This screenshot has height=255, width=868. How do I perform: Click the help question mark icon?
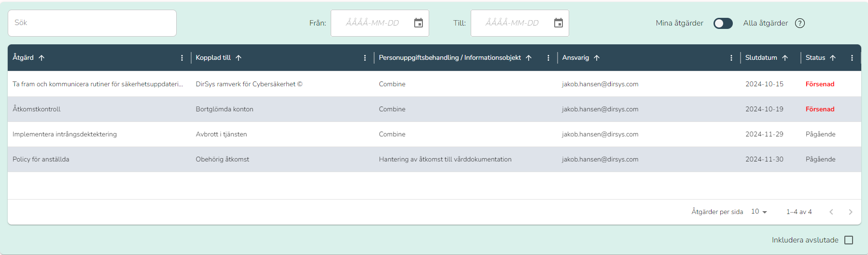coord(800,23)
